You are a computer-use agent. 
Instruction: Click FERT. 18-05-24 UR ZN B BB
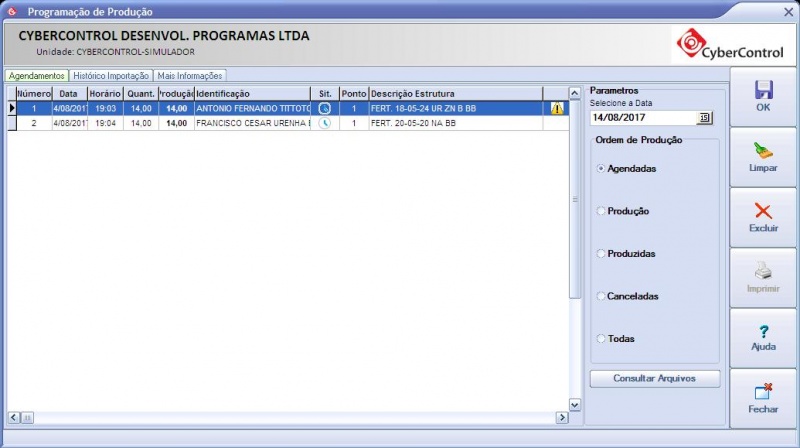(x=456, y=109)
